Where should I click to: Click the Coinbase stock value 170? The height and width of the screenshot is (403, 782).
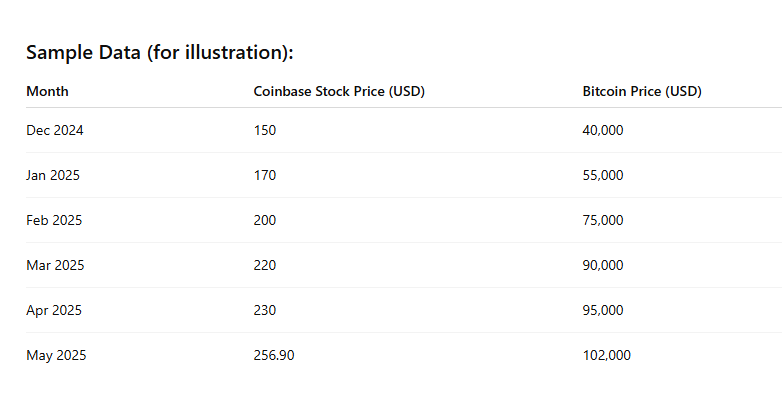(x=265, y=175)
